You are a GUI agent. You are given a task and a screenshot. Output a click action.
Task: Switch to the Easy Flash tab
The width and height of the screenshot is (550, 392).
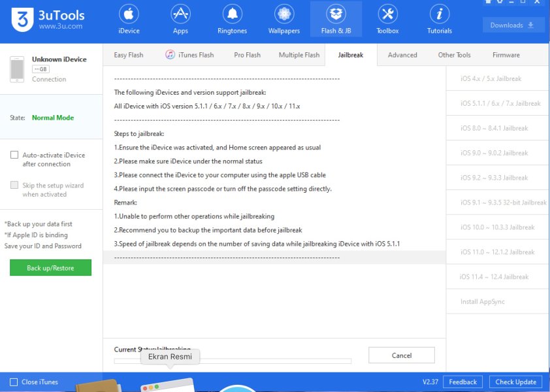(129, 55)
